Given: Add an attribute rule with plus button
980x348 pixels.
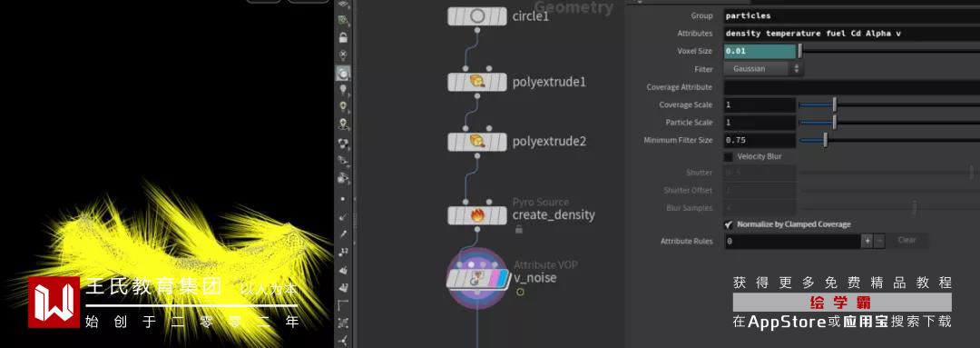Looking at the screenshot, I should tap(867, 241).
